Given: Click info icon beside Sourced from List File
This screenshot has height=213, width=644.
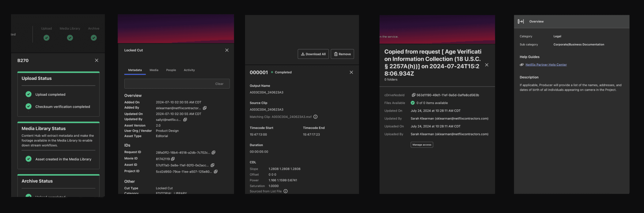Looking at the screenshot, I should point(285,191).
